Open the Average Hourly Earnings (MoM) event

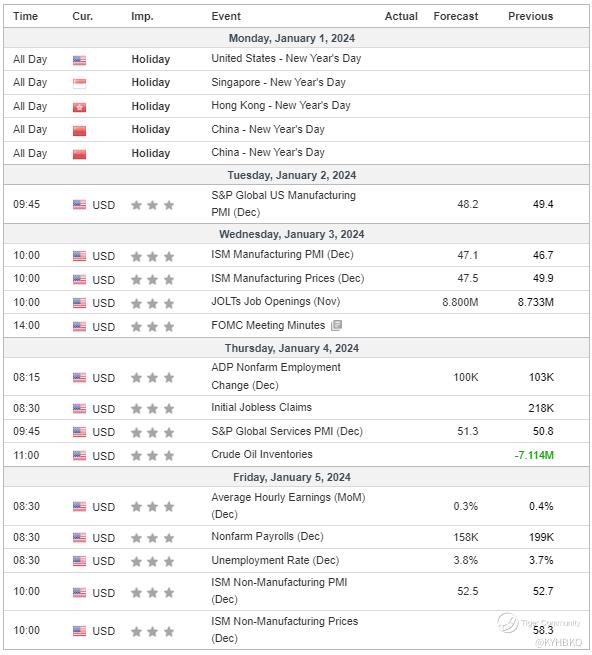(288, 505)
